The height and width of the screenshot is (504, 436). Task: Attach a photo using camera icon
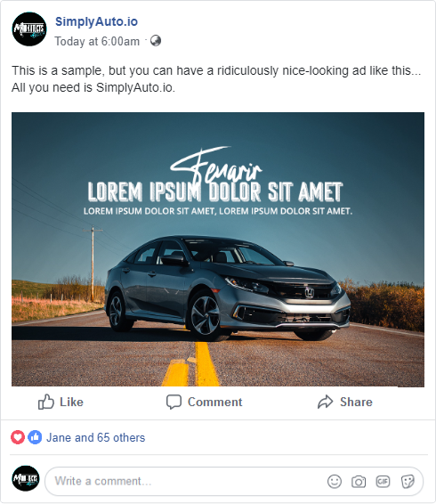tap(359, 482)
